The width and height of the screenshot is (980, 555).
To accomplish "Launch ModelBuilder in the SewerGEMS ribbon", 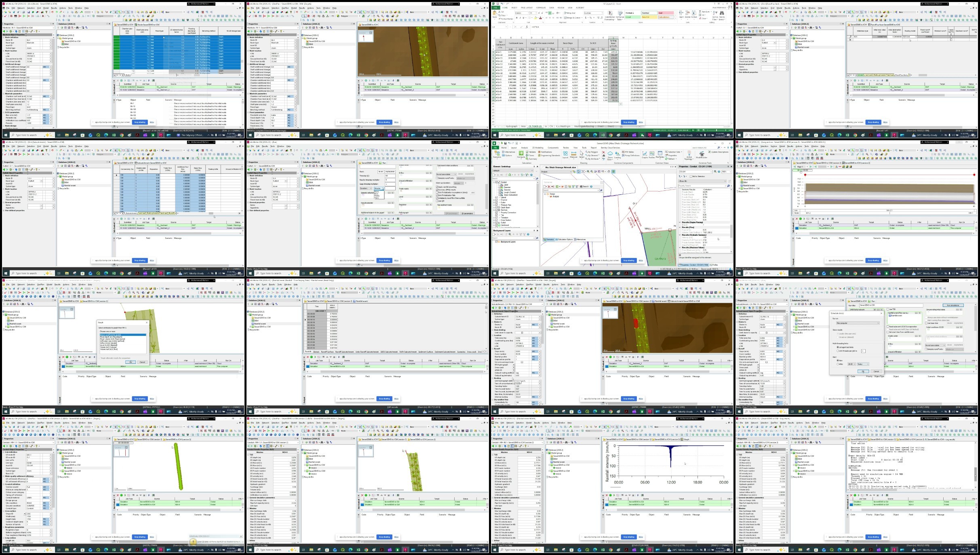I will tap(702, 154).
